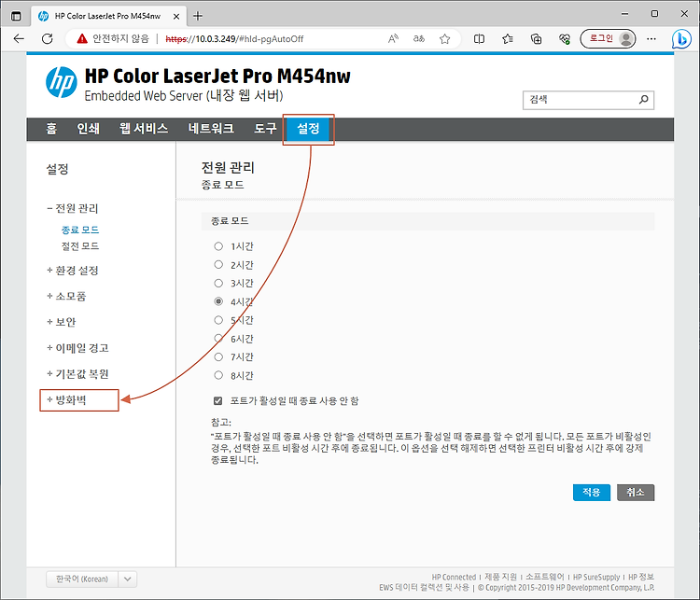Screen dimensions: 700x600
Task: Select the 1시간 radio button
Action: pyautogui.click(x=218, y=246)
